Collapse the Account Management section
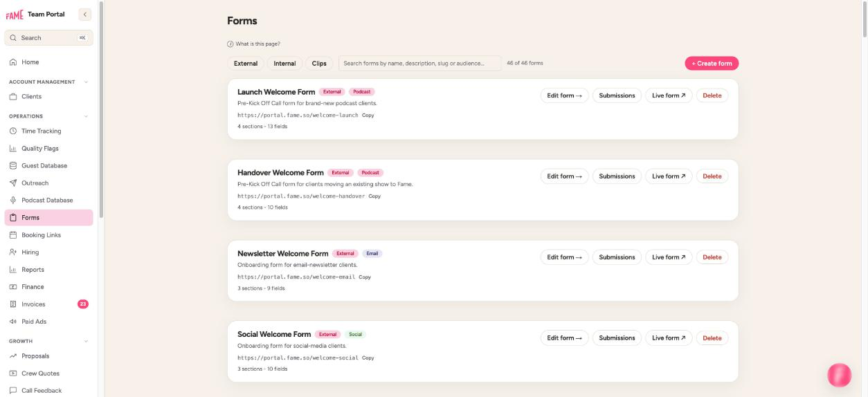 click(x=86, y=82)
